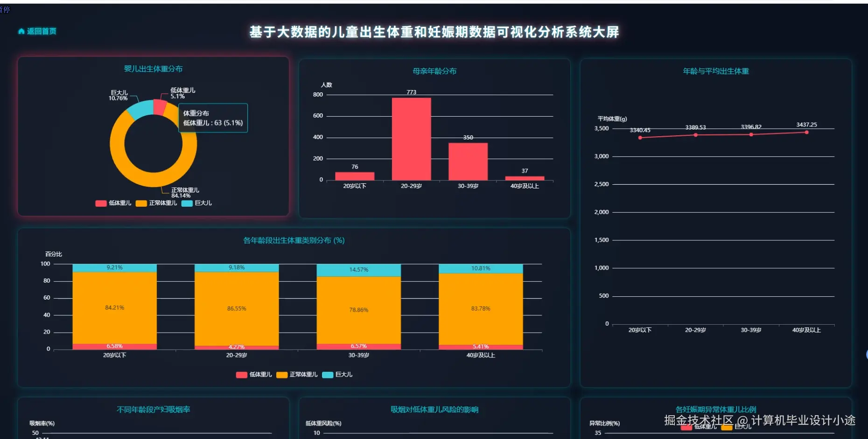
Task: Click the 37 bar for 40岁及以上 mothers
Action: point(525,178)
